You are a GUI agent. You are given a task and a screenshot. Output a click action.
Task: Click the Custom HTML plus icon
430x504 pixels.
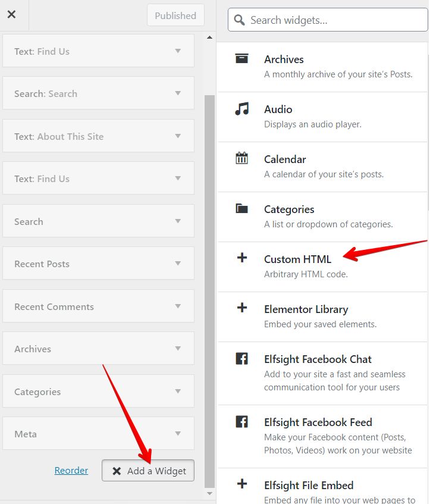(241, 258)
